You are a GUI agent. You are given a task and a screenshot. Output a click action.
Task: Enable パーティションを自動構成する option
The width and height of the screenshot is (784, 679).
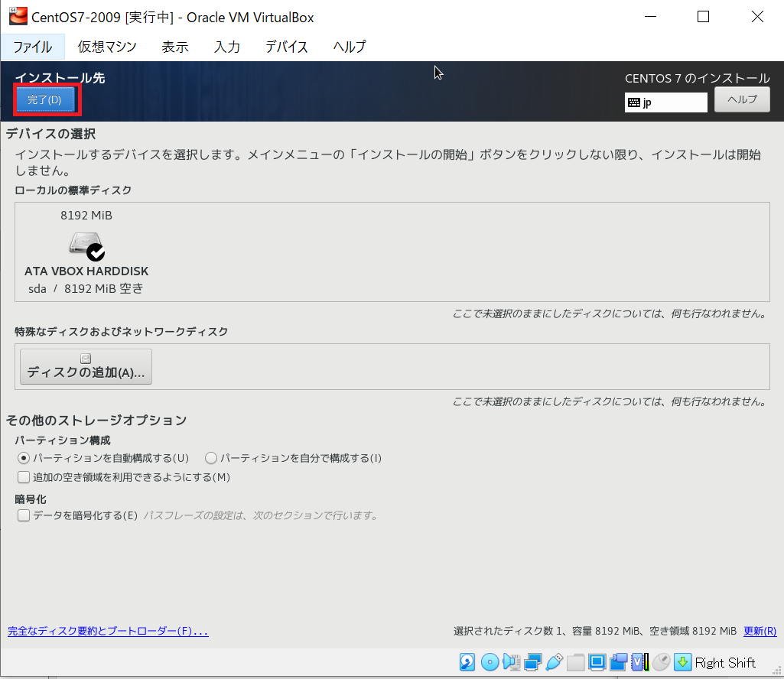click(24, 458)
